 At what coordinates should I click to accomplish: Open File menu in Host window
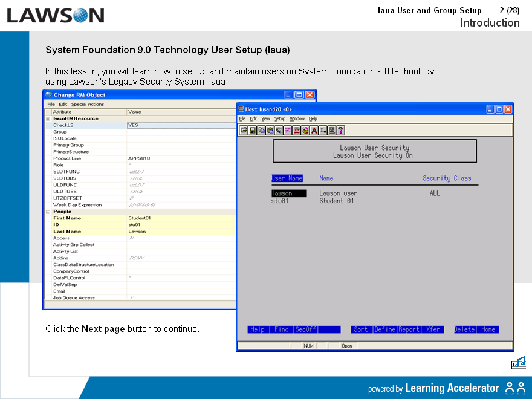(x=242, y=118)
